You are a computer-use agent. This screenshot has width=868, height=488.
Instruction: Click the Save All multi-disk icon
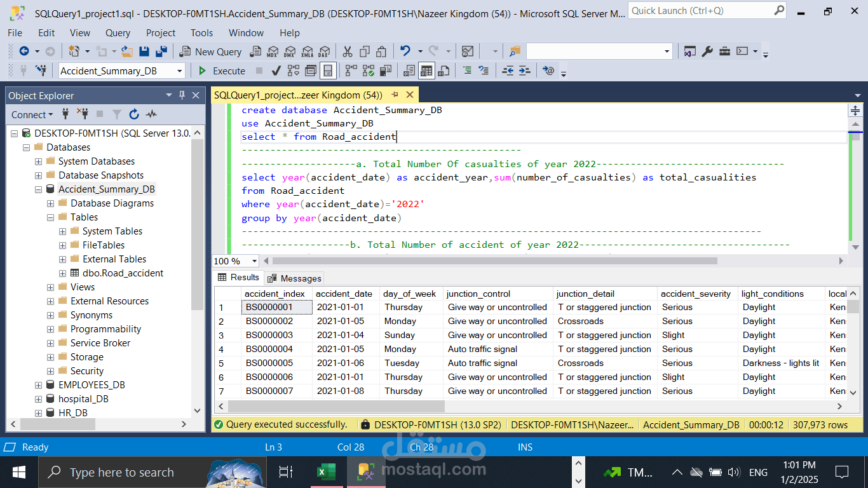[161, 51]
